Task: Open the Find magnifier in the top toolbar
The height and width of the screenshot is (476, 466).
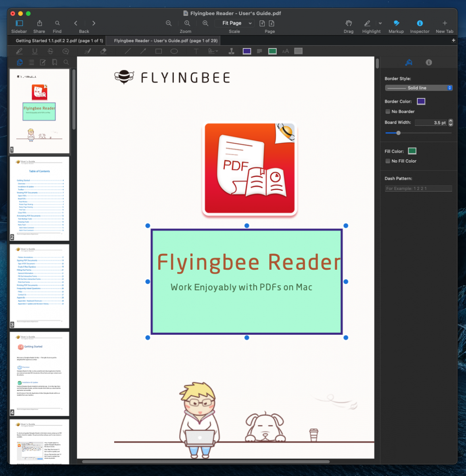Action: 58,23
